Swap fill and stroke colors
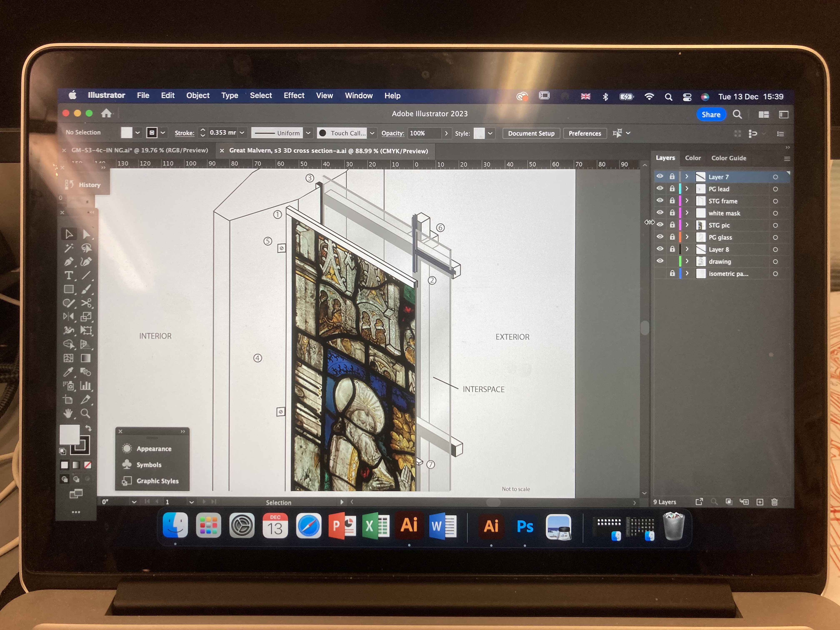 (88, 428)
